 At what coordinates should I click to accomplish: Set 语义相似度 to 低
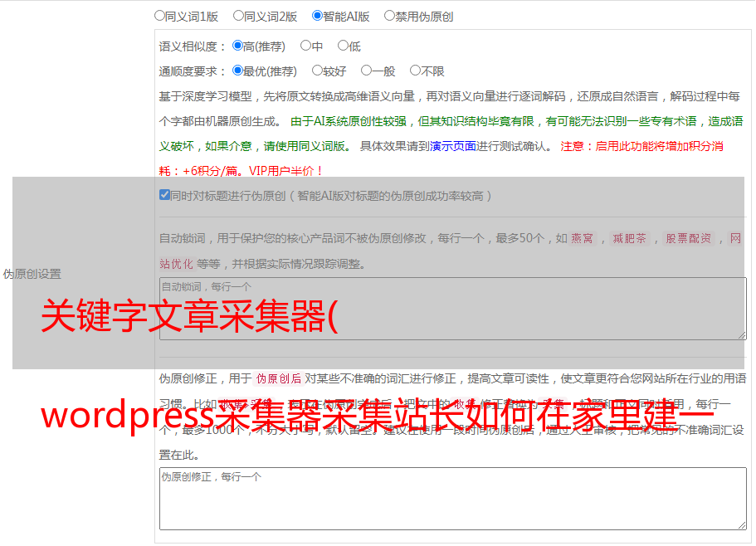coord(343,46)
